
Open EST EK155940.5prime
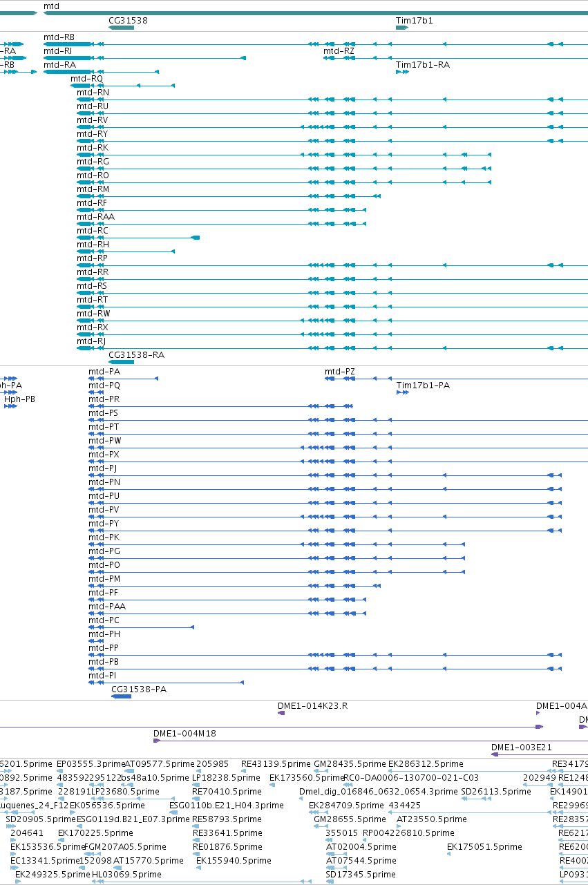pyautogui.click(x=234, y=861)
